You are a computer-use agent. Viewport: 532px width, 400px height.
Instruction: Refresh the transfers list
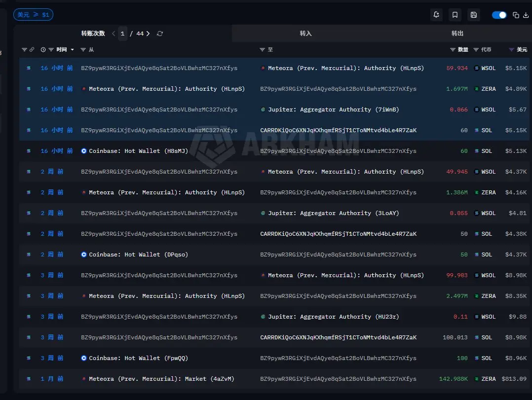point(160,34)
